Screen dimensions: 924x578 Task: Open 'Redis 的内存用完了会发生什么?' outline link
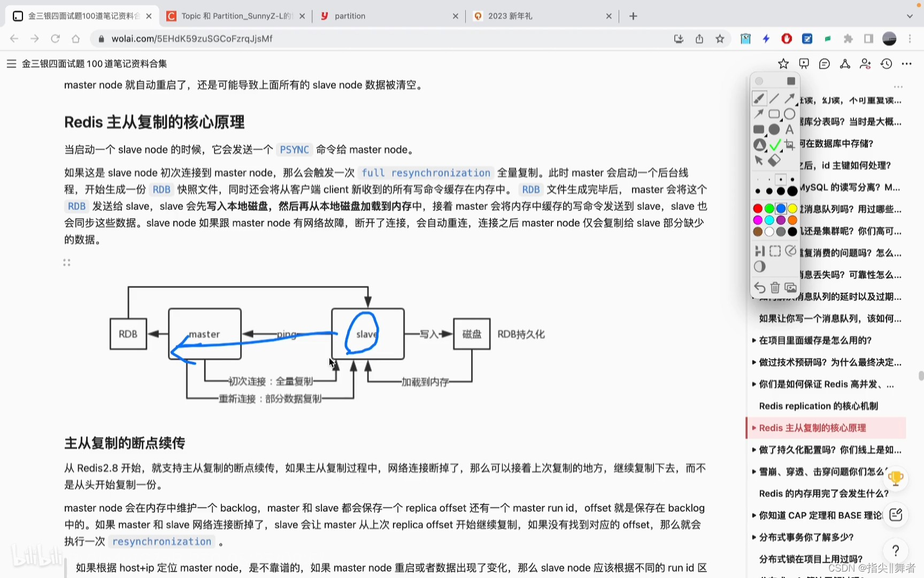pos(823,493)
